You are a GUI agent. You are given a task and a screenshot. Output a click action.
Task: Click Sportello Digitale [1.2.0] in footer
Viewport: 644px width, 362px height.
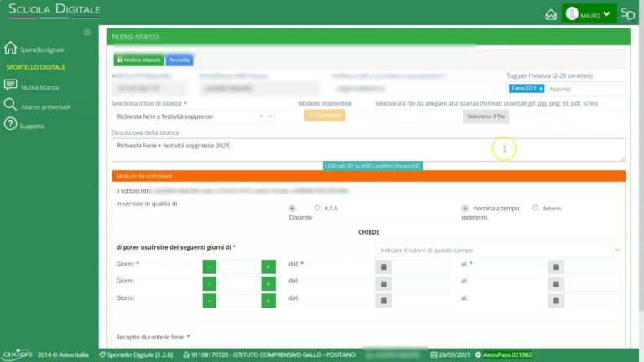pos(136,354)
